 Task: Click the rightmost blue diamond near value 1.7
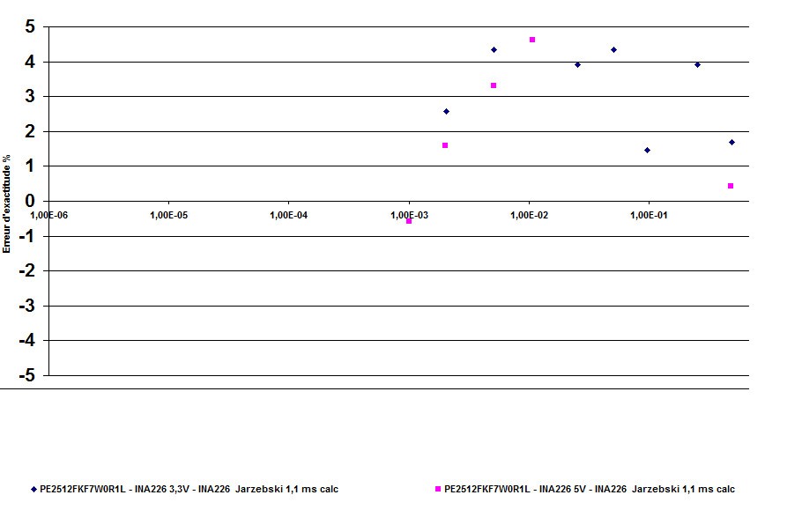pos(731,143)
